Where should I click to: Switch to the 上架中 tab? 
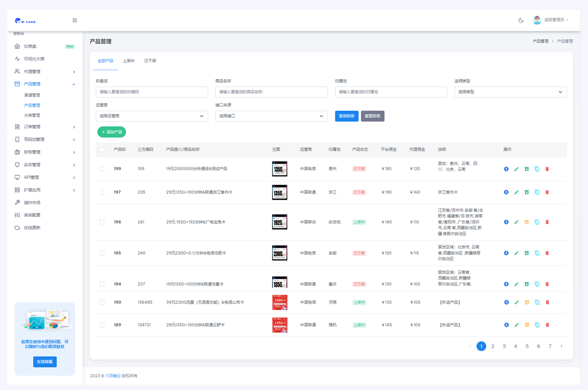tap(129, 61)
